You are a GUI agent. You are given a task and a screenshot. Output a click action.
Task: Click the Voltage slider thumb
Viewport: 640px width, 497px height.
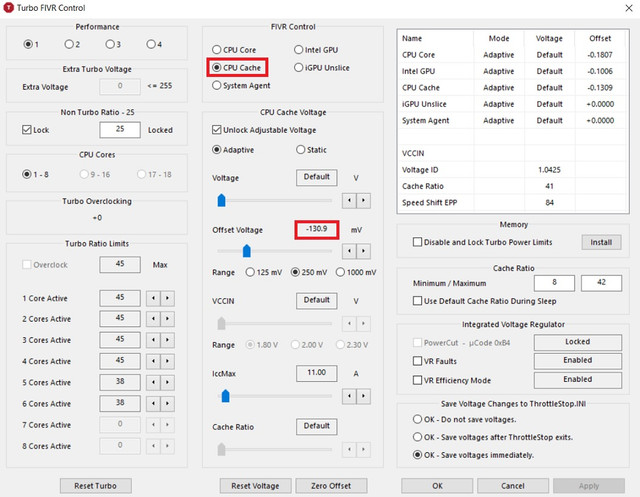point(221,200)
